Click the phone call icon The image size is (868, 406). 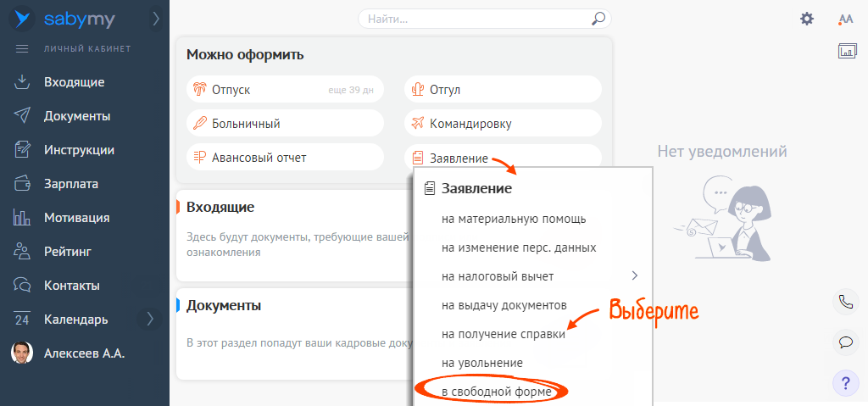845,301
